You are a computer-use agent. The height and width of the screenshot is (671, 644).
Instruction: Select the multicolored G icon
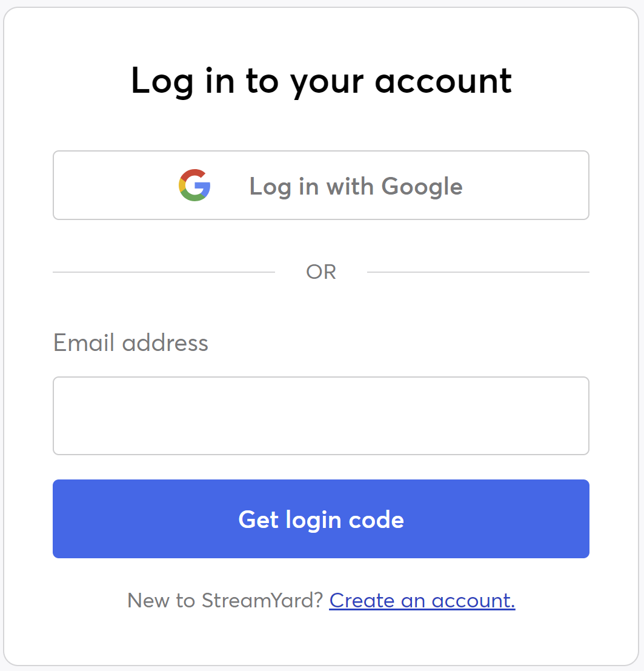point(194,185)
